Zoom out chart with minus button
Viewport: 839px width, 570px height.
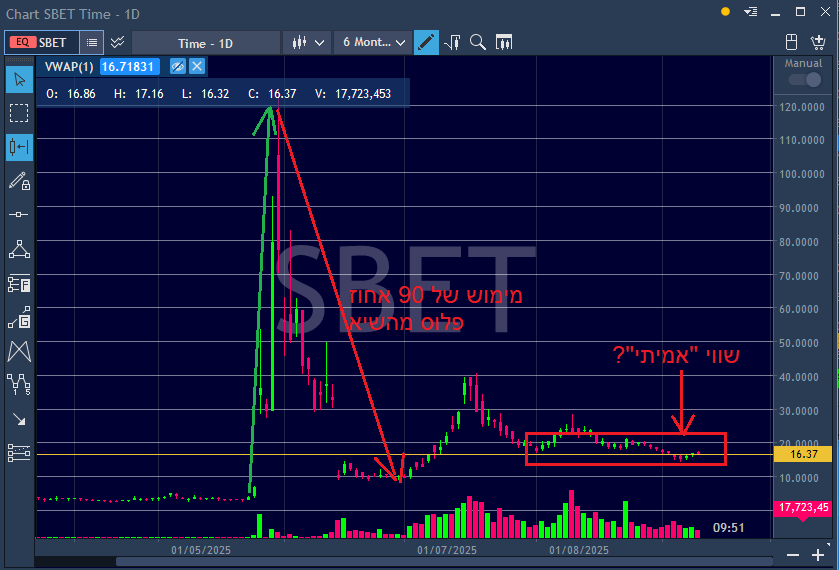pyautogui.click(x=793, y=555)
